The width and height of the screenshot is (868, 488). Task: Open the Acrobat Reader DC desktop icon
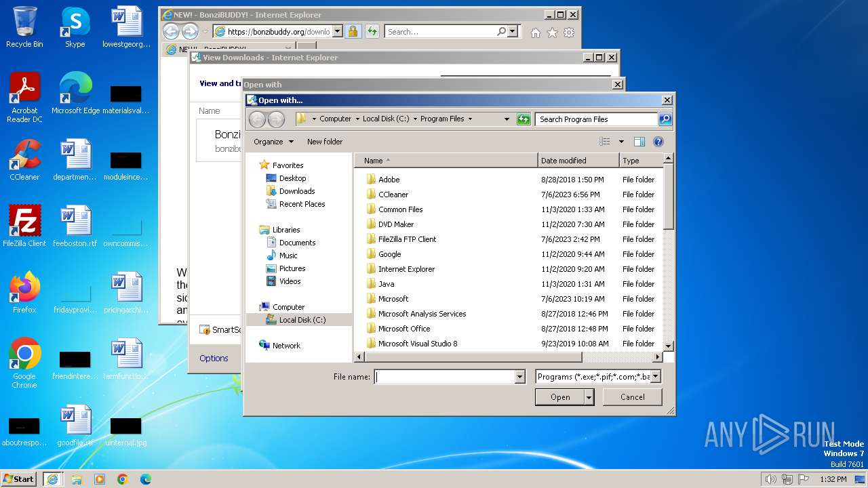point(24,98)
